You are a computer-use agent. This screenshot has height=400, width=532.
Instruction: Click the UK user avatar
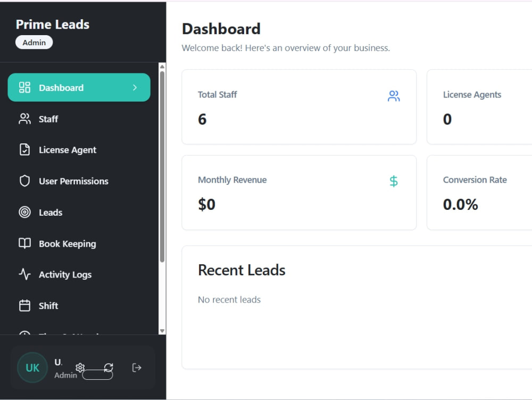coord(32,368)
